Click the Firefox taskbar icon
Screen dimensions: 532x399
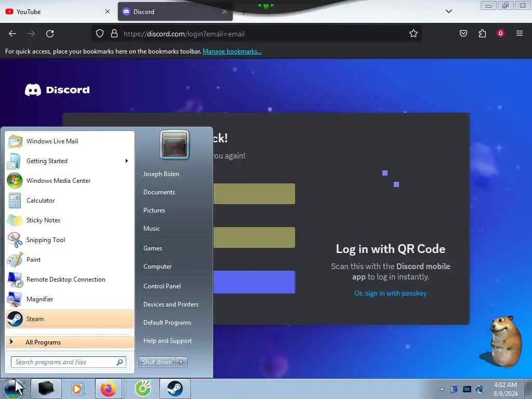[108, 389]
